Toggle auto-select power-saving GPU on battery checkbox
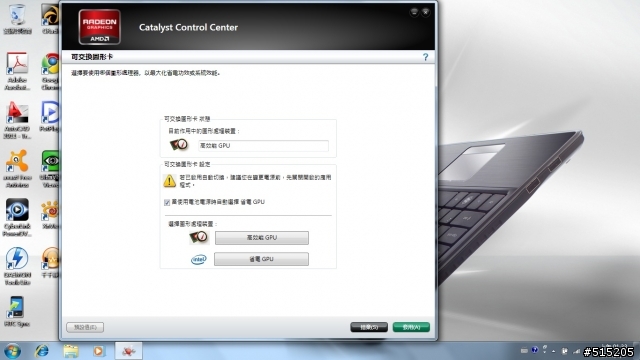 coord(167,202)
